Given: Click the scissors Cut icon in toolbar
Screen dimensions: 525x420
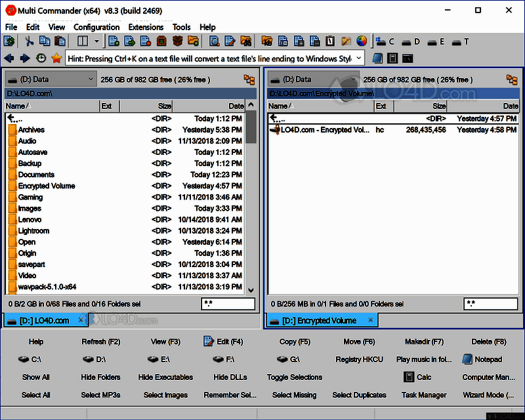Looking at the screenshot, I should pyautogui.click(x=29, y=41).
